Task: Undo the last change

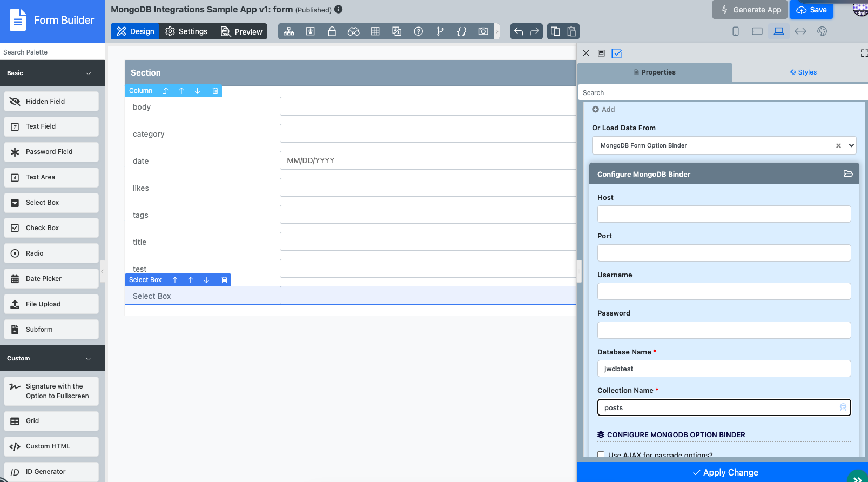Action: tap(519, 31)
